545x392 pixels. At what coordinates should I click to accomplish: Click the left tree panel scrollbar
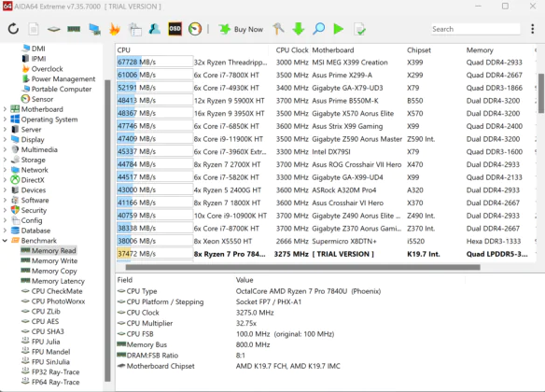click(x=107, y=231)
